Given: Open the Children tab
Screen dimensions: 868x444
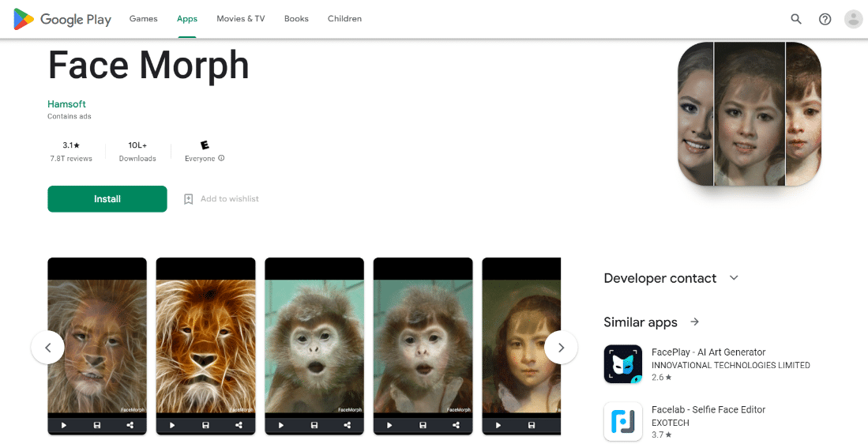Looking at the screenshot, I should tap(344, 19).
